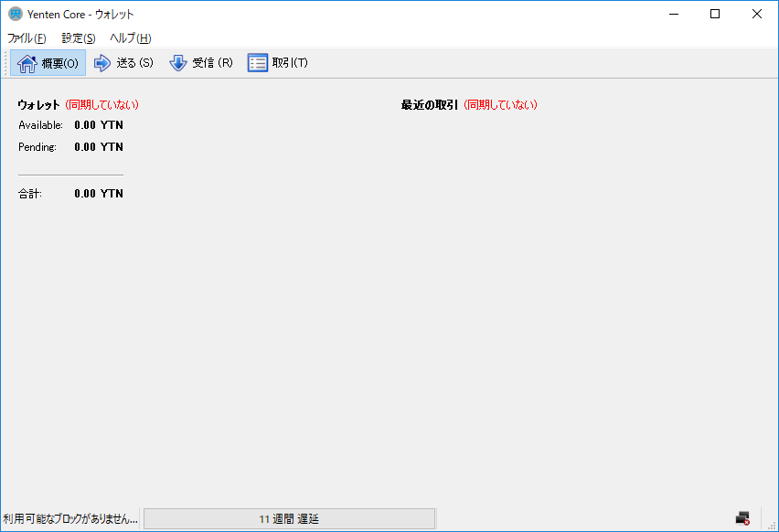779x532 pixels.
Task: Click the Receive coins down-arrow icon
Action: [176, 62]
